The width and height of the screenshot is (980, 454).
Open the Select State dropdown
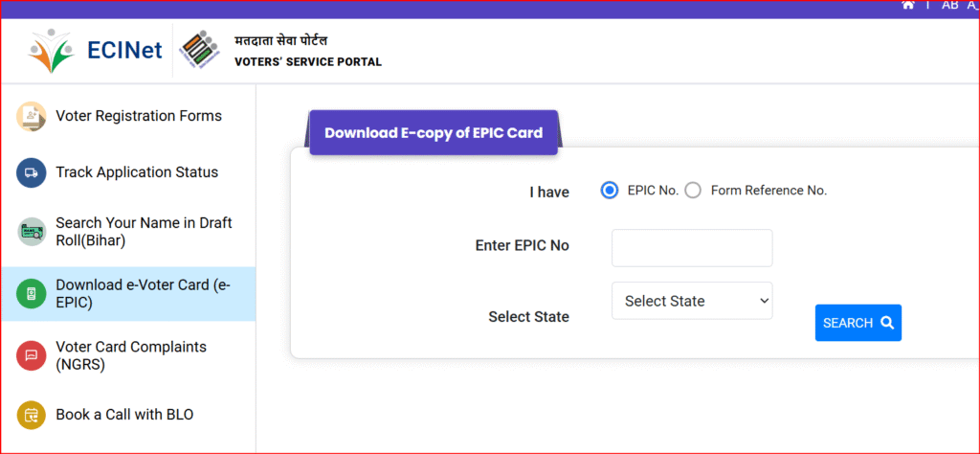[x=692, y=301]
